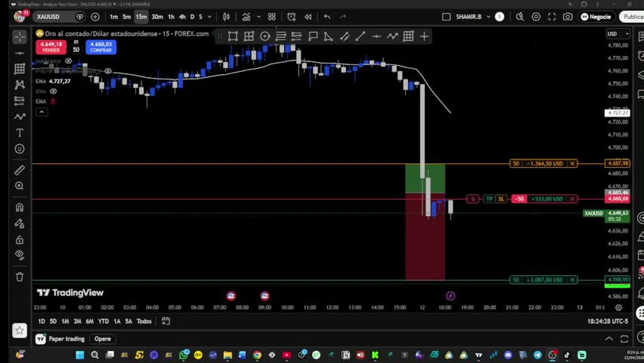Open the trend line tools in left sidebar

20,52
